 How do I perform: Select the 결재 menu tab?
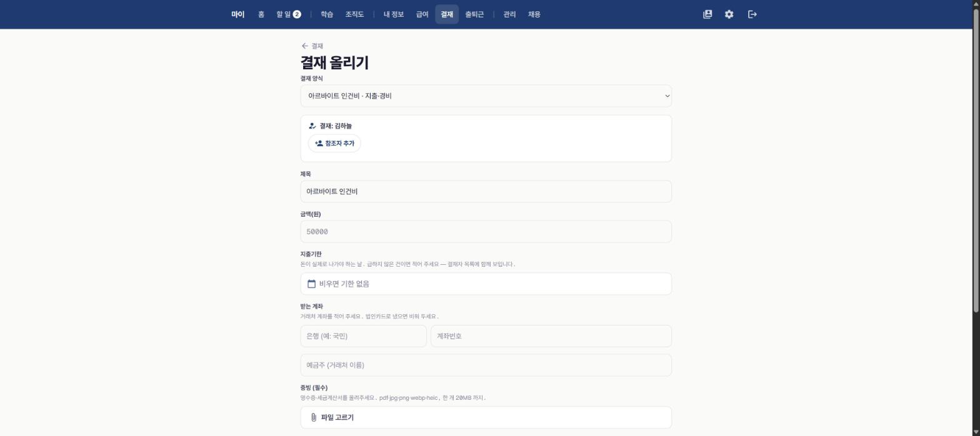pos(446,14)
